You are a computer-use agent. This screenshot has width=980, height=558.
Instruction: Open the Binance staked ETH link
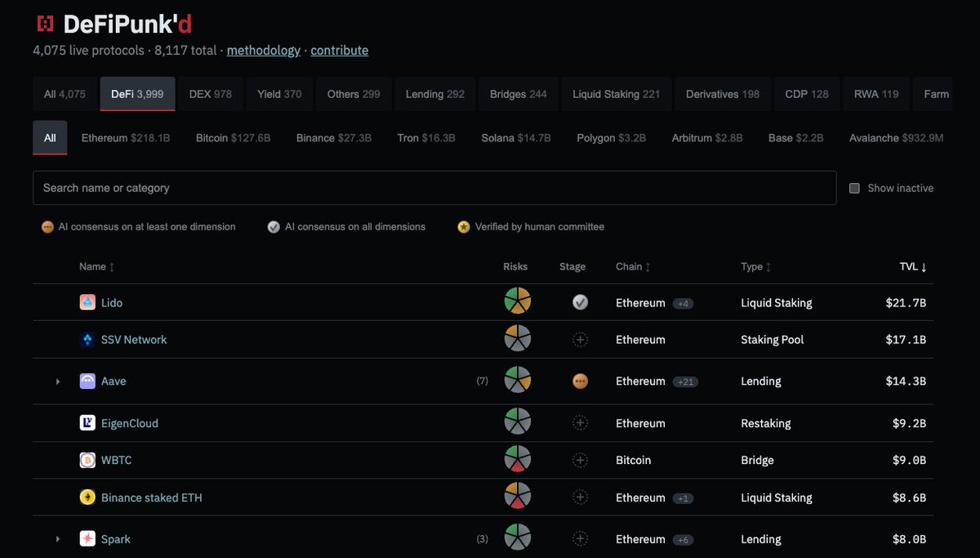pyautogui.click(x=152, y=498)
